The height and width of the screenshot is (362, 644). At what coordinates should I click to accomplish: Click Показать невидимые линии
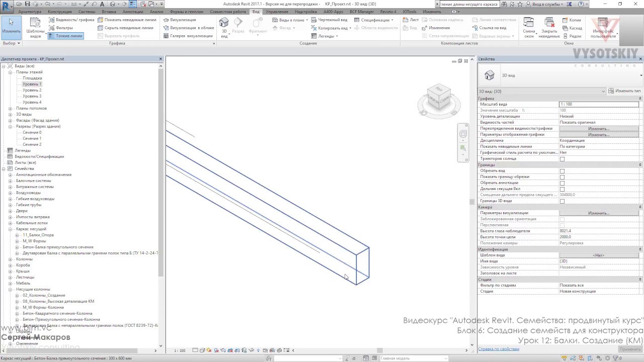click(x=127, y=20)
